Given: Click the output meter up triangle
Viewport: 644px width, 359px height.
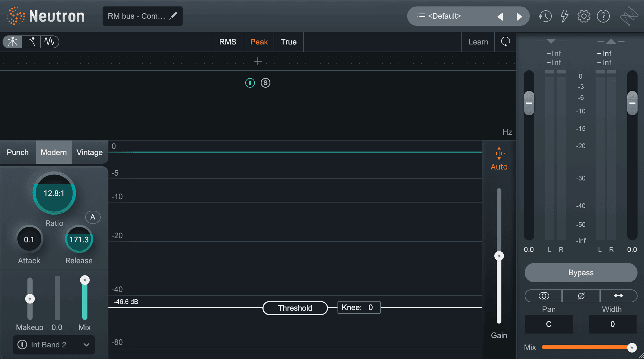Looking at the screenshot, I should [611, 41].
